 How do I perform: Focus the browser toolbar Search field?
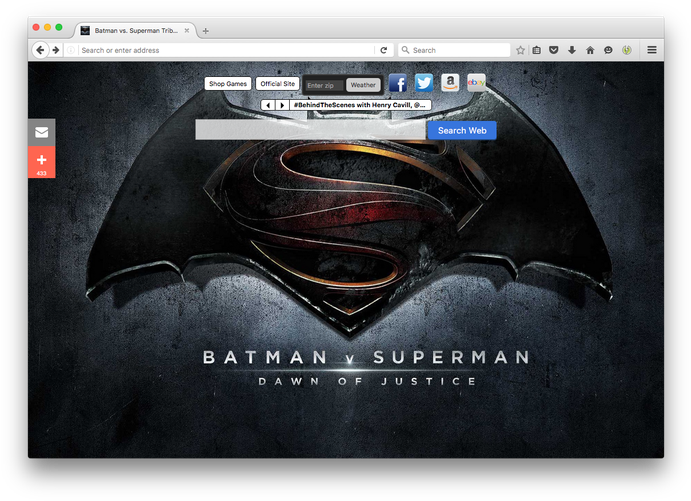pos(454,50)
